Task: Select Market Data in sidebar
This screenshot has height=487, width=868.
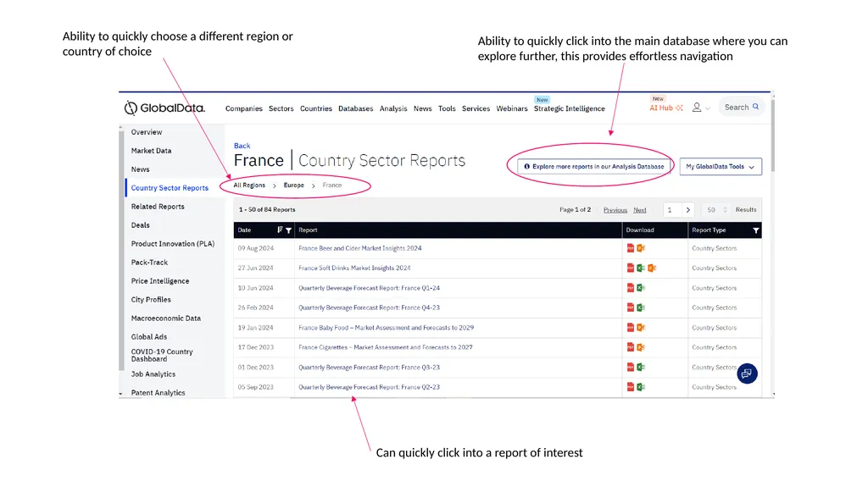Action: click(x=151, y=151)
